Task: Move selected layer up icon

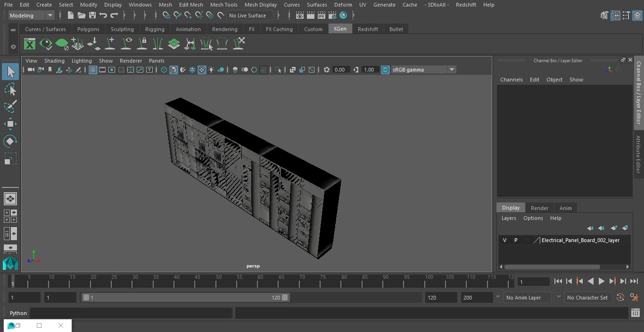Action: click(x=590, y=228)
